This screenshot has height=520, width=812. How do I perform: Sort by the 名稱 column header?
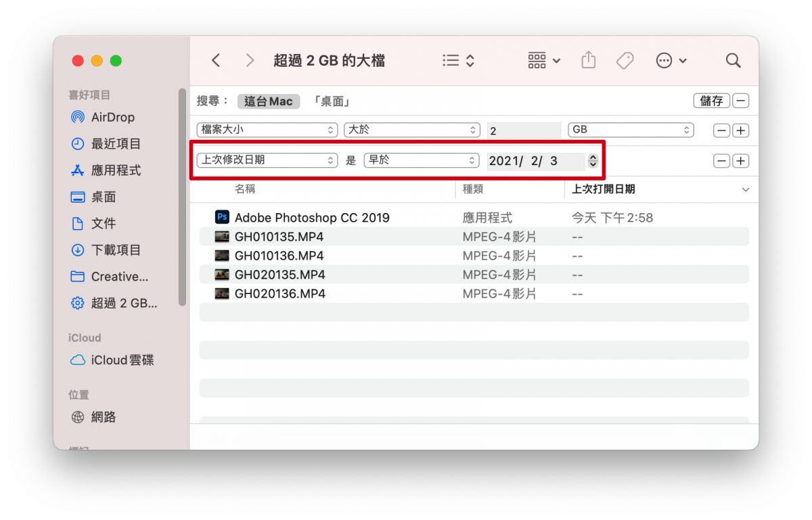tap(245, 189)
